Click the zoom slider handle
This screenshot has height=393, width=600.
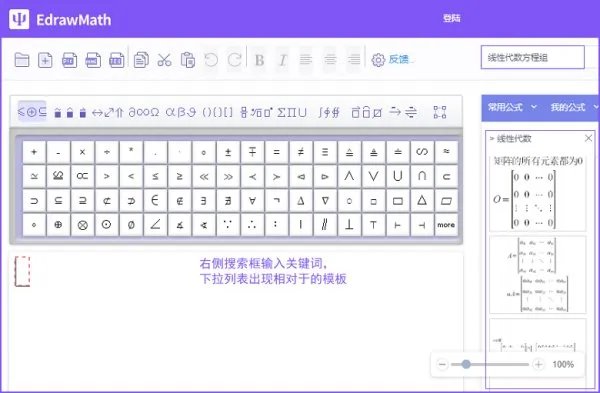pyautogui.click(x=466, y=364)
